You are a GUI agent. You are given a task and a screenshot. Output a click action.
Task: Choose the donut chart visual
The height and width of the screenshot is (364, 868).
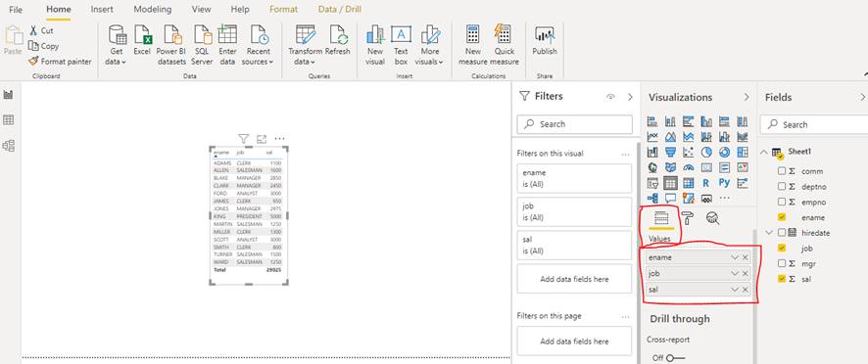(724, 152)
